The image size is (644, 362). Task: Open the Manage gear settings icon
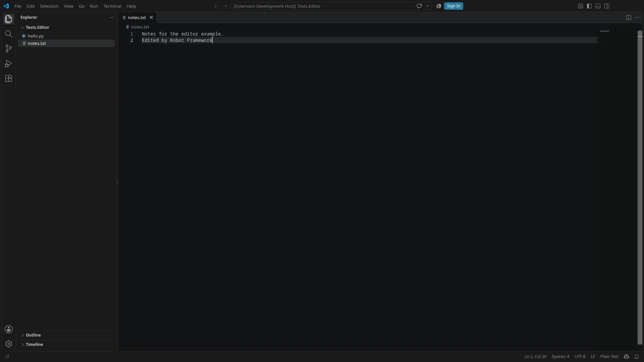9,344
